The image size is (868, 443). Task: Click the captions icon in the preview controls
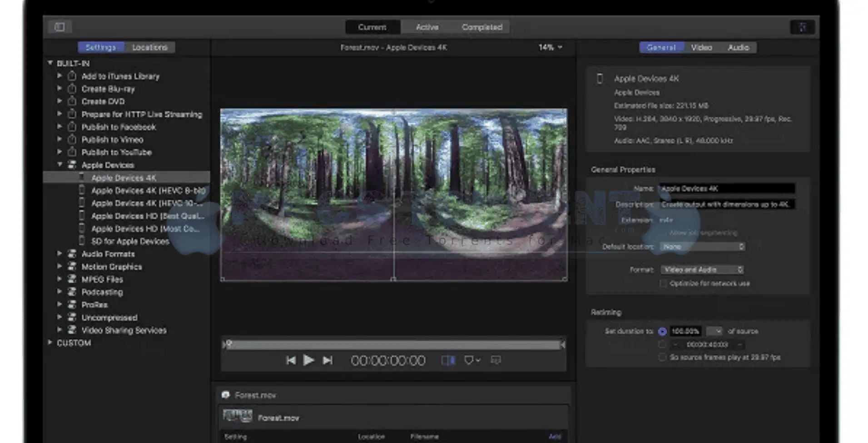click(x=496, y=360)
